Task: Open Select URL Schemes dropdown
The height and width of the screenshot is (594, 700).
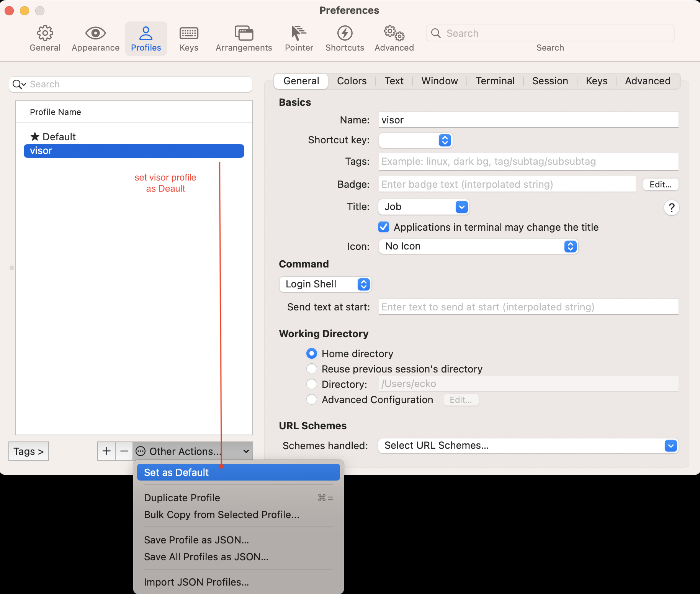Action: pyautogui.click(x=528, y=446)
